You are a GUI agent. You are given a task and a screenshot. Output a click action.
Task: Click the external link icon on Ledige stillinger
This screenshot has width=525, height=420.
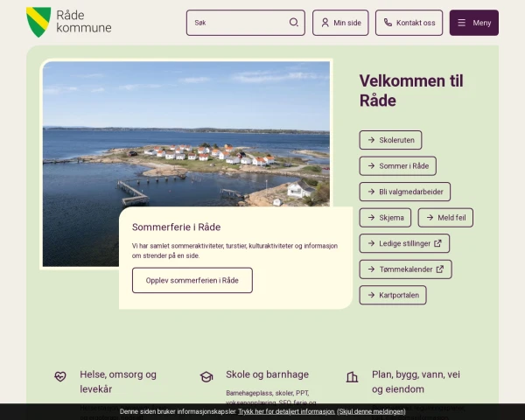tap(438, 243)
